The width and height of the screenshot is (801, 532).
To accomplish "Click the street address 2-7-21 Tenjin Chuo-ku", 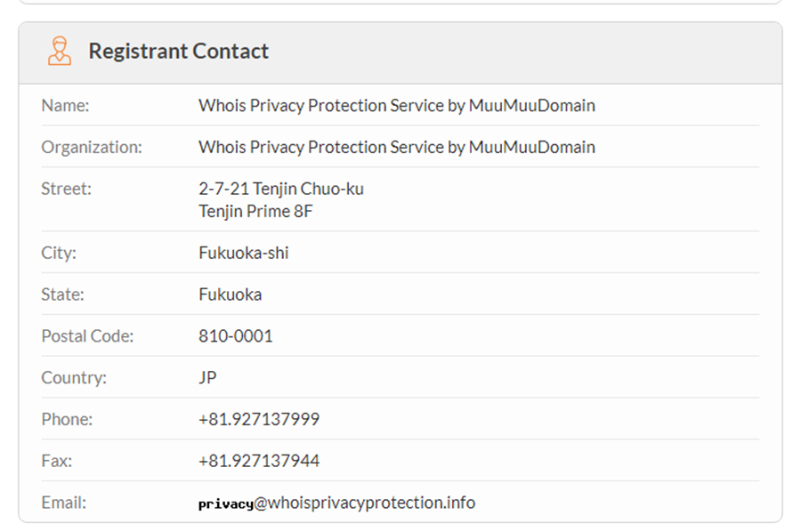I will (281, 189).
